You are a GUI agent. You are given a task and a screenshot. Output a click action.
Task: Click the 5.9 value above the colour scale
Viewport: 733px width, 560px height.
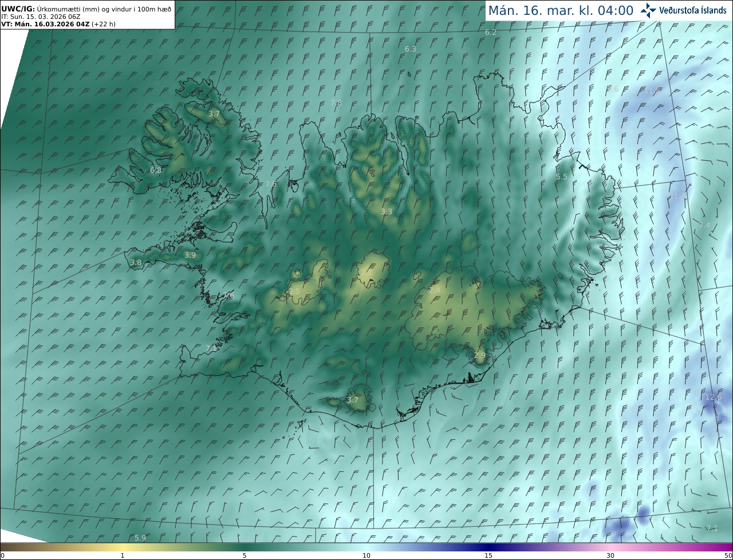pyautogui.click(x=140, y=538)
